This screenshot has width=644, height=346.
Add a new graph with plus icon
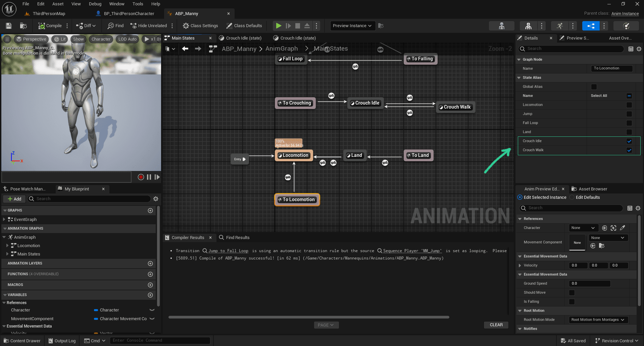coord(150,211)
